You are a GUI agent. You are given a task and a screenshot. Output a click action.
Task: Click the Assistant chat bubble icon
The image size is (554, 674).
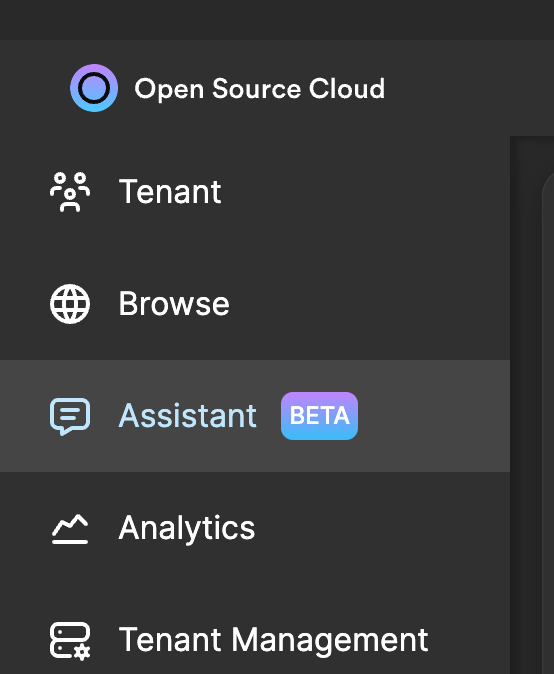pos(70,416)
